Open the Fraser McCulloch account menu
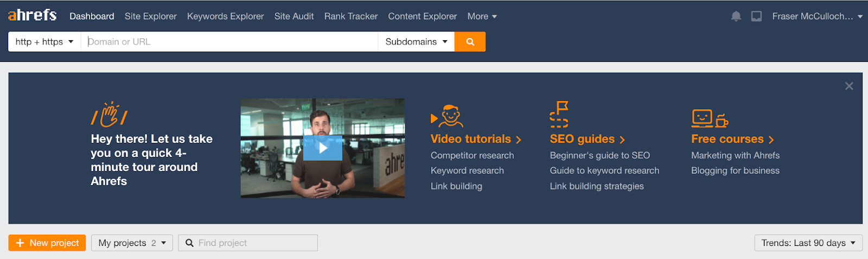The image size is (868, 259). click(x=817, y=16)
